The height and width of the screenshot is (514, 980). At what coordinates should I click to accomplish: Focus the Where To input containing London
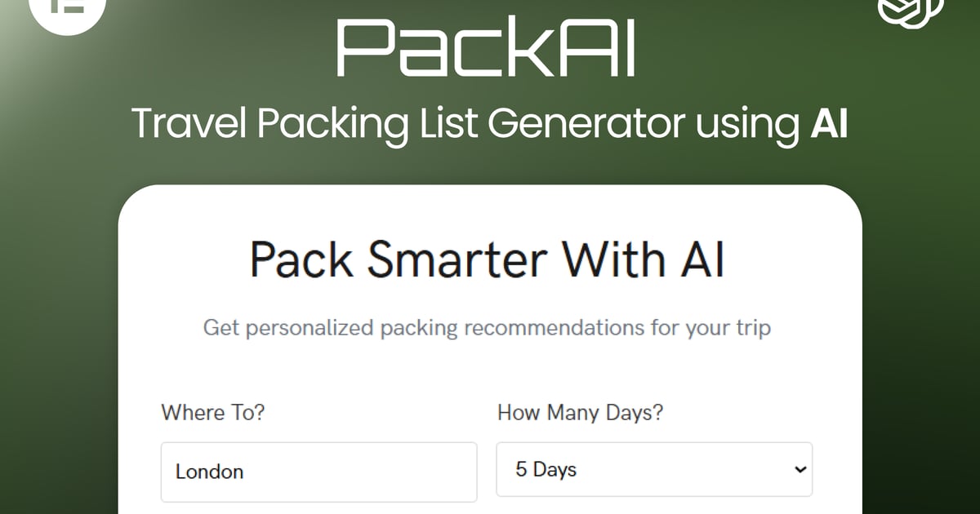click(318, 472)
